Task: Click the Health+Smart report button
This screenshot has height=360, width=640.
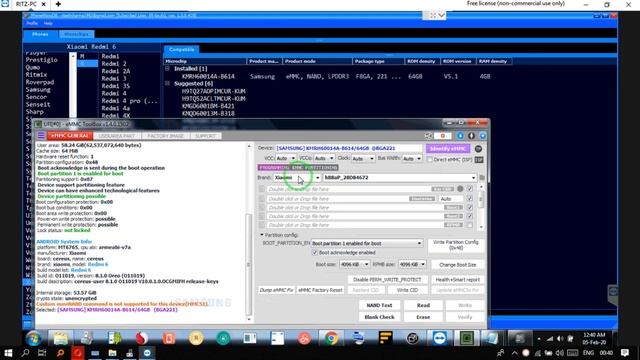Action: coord(457,280)
